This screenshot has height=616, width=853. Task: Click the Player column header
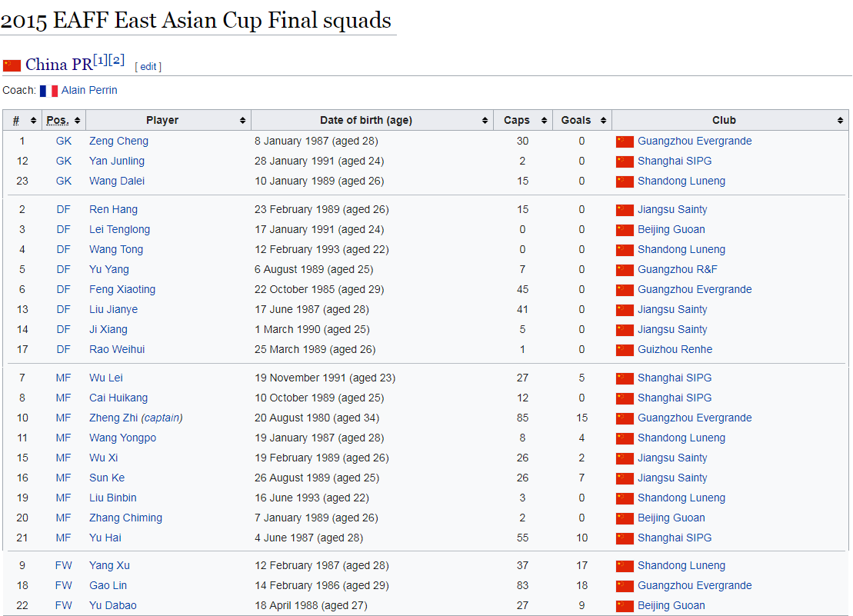[168, 120]
